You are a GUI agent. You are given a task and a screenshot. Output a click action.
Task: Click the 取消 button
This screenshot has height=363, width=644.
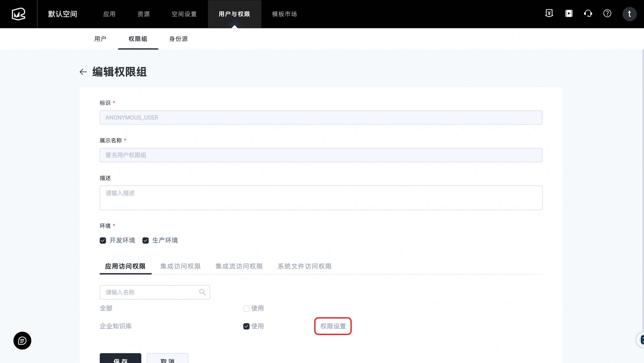pos(167,359)
